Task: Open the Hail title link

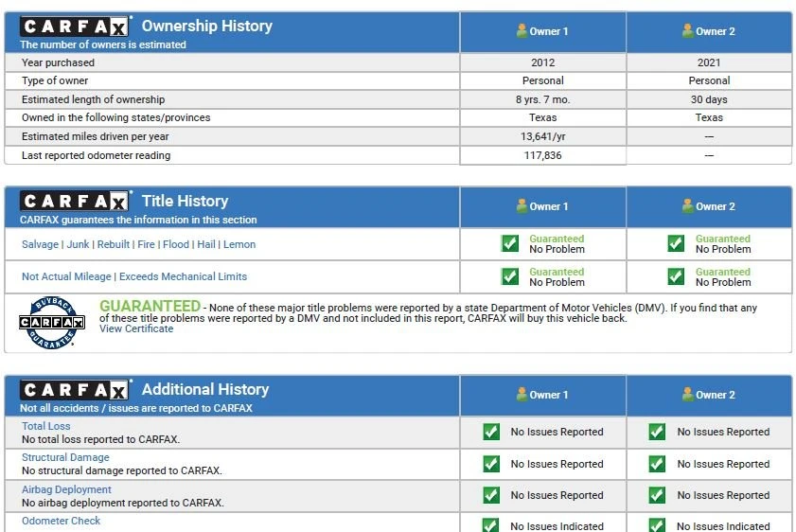Action: (206, 244)
